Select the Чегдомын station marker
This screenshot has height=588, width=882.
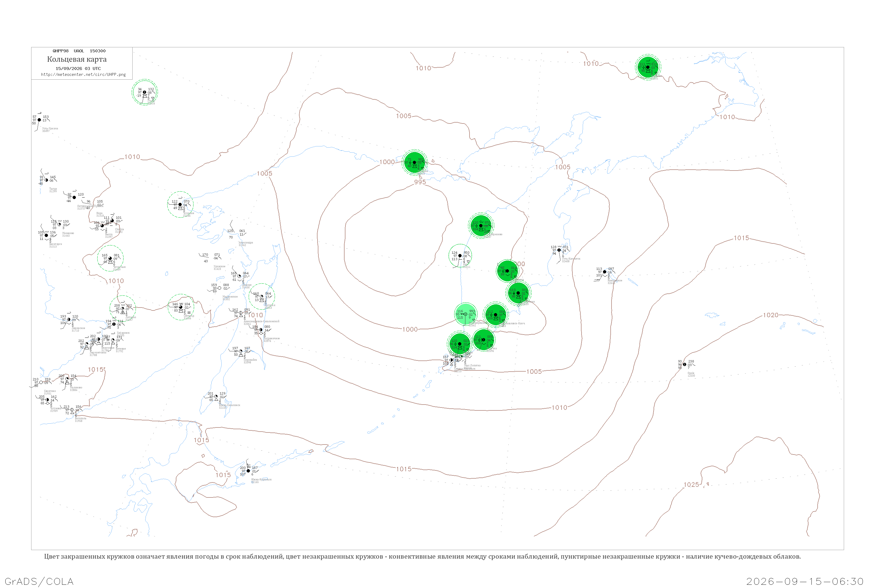point(110,258)
